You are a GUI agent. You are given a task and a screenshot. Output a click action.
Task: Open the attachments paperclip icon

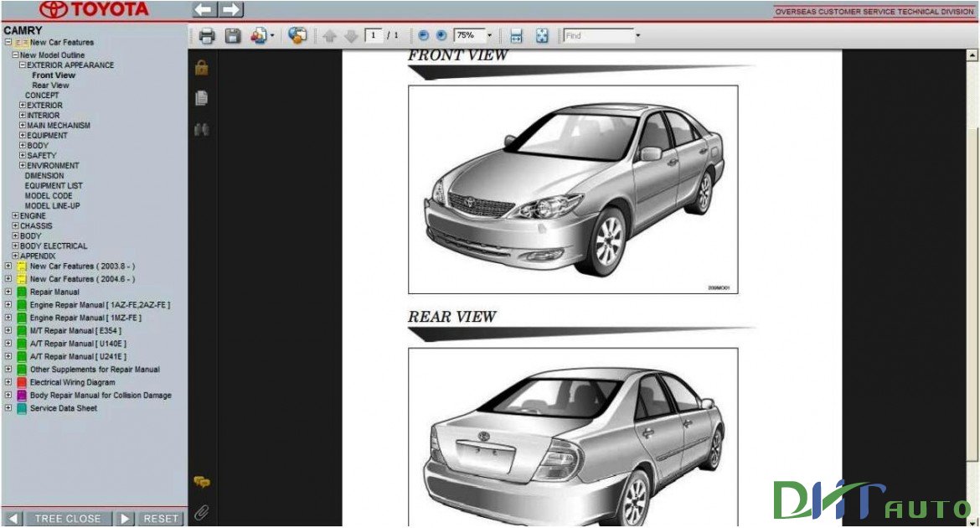click(x=201, y=512)
